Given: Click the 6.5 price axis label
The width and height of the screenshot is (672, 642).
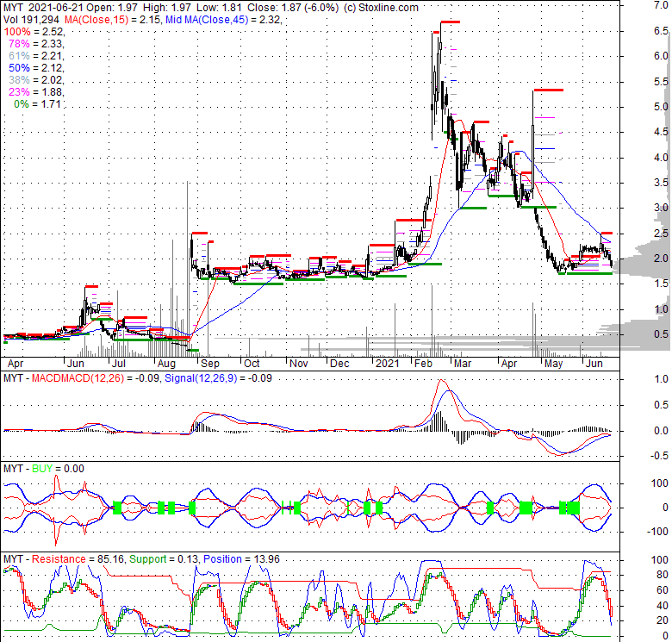Looking at the screenshot, I should [x=661, y=31].
